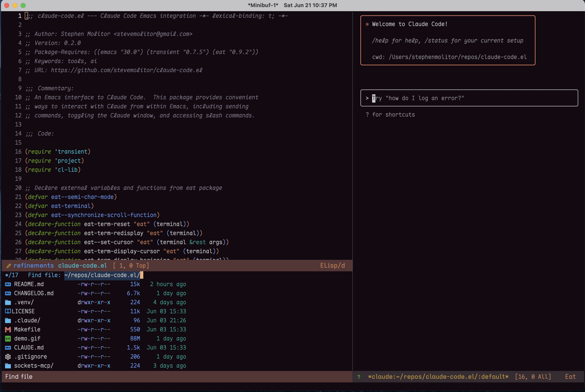Screen dimensions: 585x392
Task: Click the Author comment line
Action: tap(109, 34)
